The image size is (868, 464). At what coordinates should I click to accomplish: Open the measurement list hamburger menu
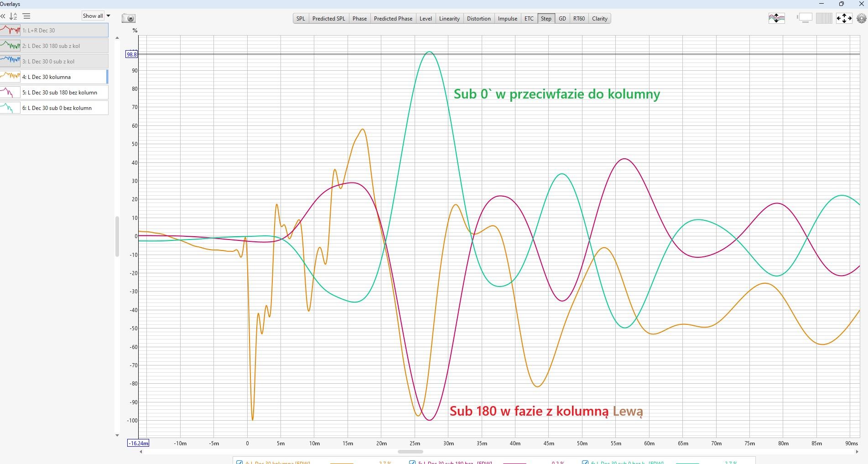26,16
